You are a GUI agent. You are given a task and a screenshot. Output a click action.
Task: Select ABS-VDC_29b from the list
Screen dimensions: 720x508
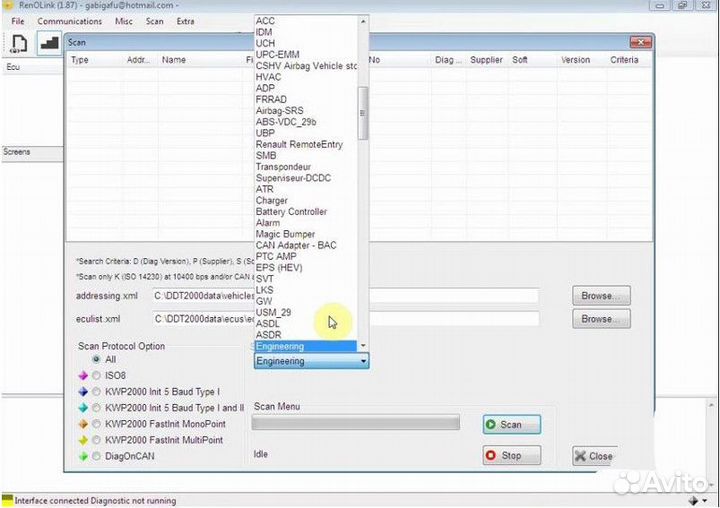(x=305, y=122)
